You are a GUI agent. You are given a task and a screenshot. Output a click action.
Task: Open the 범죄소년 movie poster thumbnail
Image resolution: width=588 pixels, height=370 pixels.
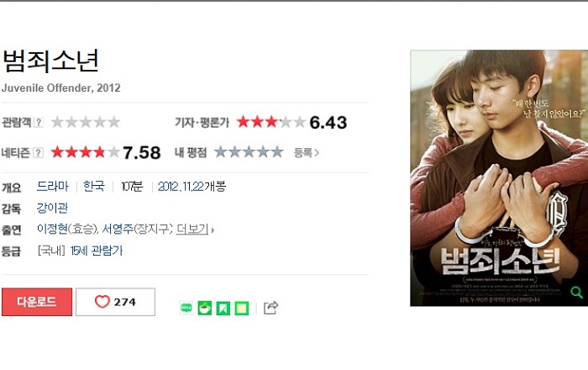point(499,178)
